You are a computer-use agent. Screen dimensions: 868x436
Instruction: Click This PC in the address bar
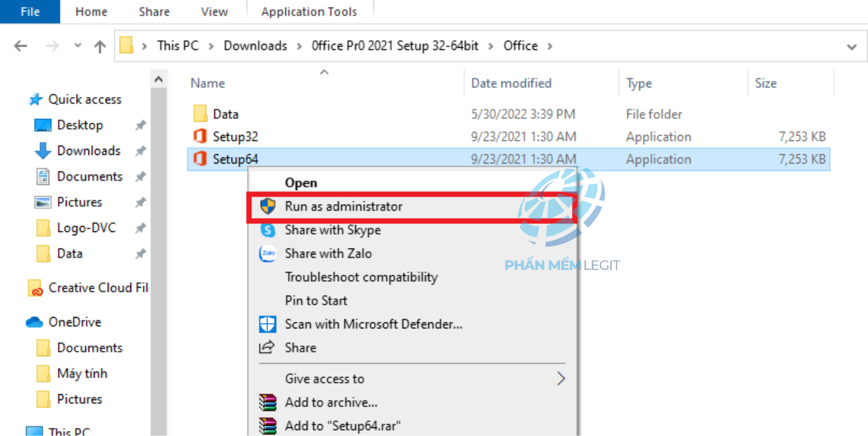178,46
